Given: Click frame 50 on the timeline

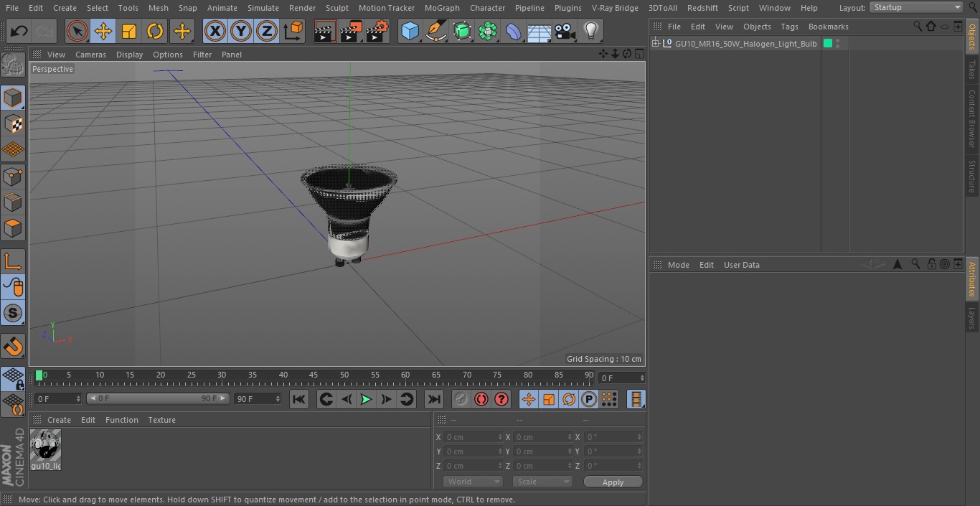Looking at the screenshot, I should [344, 375].
